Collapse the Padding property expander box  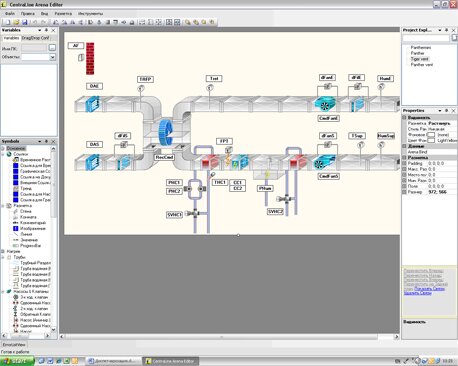coord(404,163)
